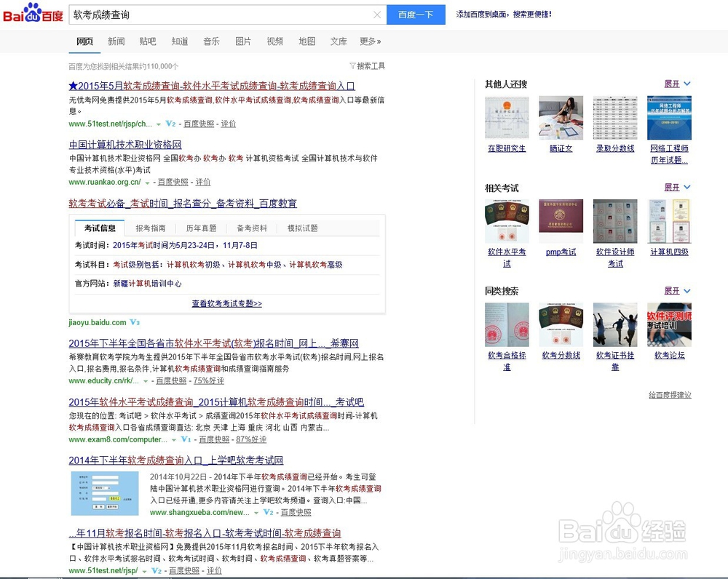728x579 pixels.
Task: Click the Baidu logo
Action: click(33, 14)
